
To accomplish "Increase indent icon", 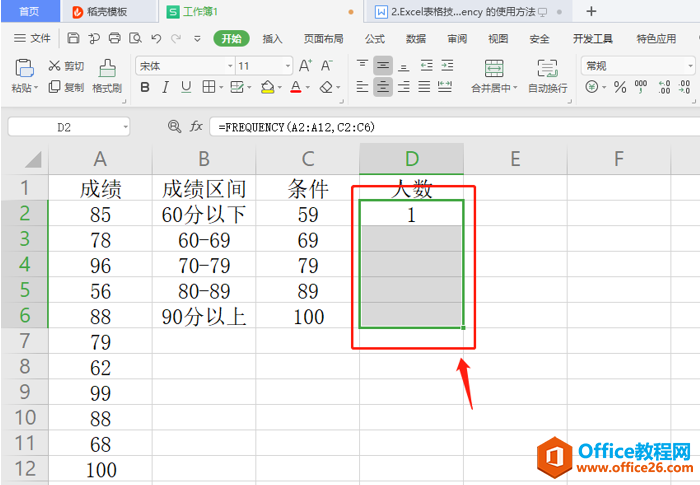I will (447, 66).
